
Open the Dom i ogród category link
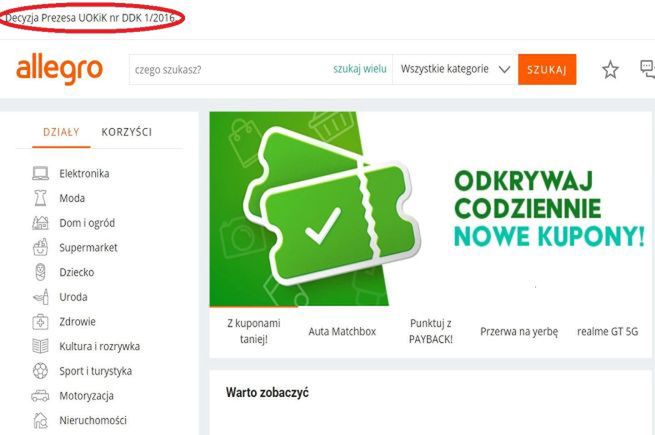pos(87,223)
